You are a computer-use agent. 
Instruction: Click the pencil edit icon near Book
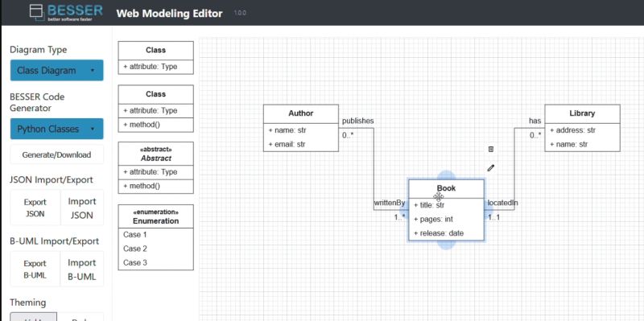[x=491, y=167]
